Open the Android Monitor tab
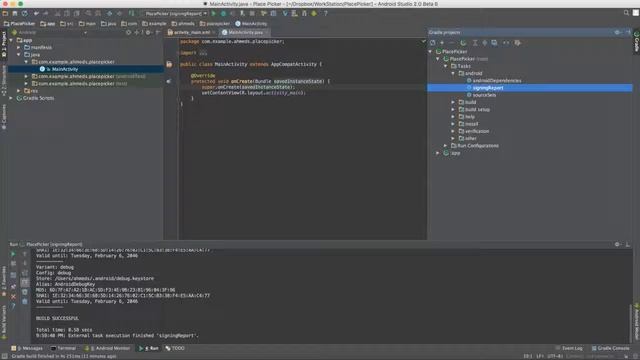The width and height of the screenshot is (640, 360). click(108, 348)
